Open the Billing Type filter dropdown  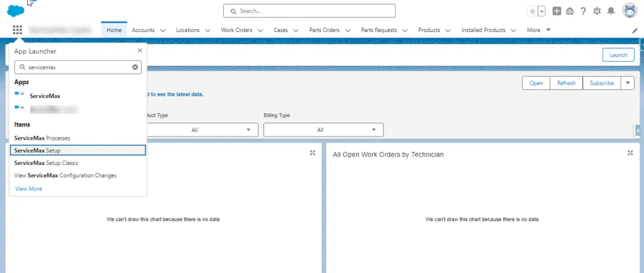point(323,130)
